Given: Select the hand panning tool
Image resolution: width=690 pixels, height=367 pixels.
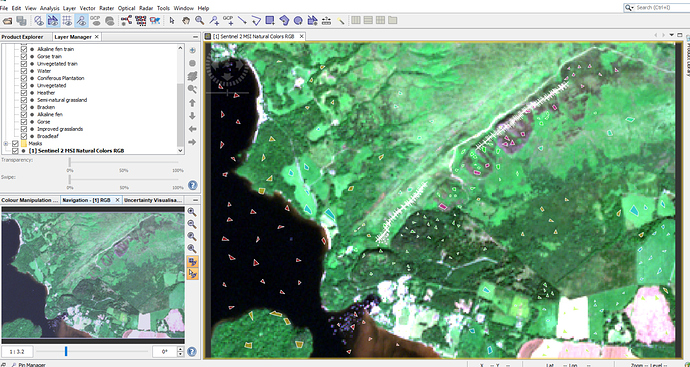Looking at the screenshot, I should coord(186,20).
